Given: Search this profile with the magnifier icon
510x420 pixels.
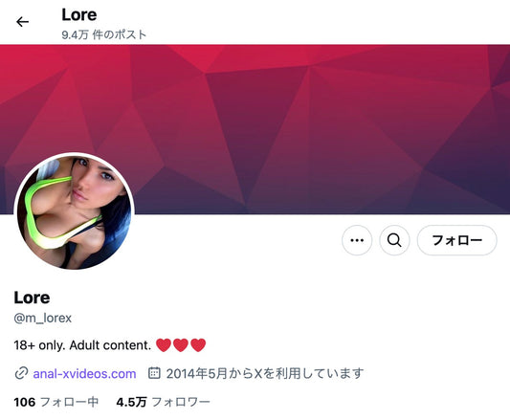Looking at the screenshot, I should (x=394, y=240).
